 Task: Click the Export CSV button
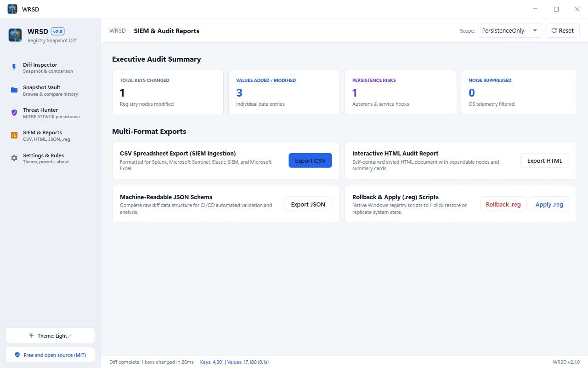(310, 161)
